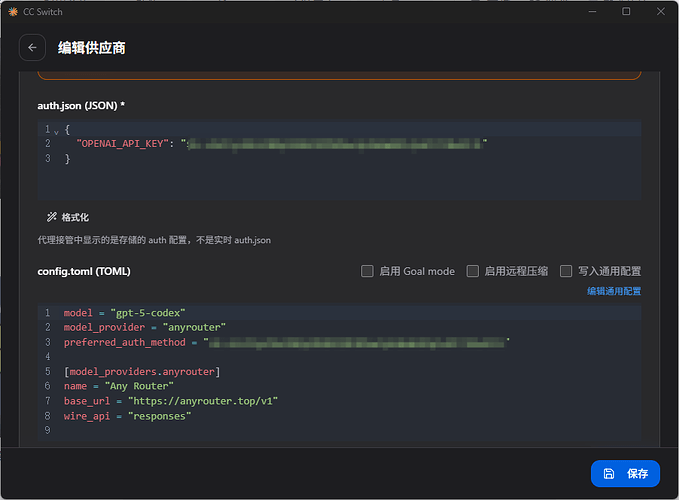
Task: Click the base_url anyrouter.top line
Action: pos(339,401)
